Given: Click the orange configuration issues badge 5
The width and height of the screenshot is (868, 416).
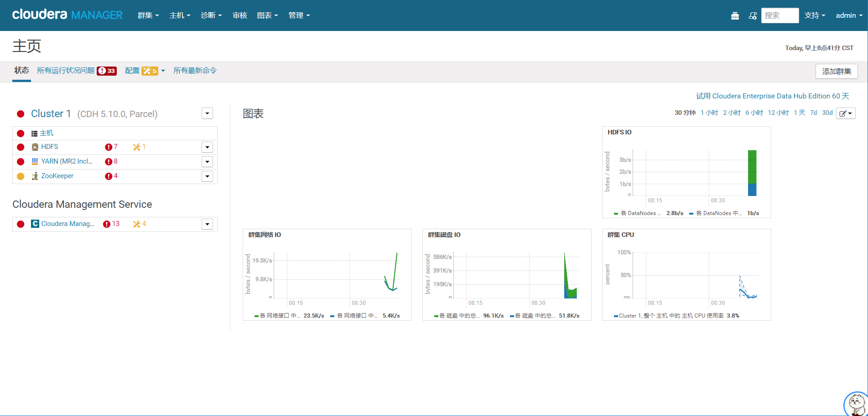Looking at the screenshot, I should coord(150,71).
